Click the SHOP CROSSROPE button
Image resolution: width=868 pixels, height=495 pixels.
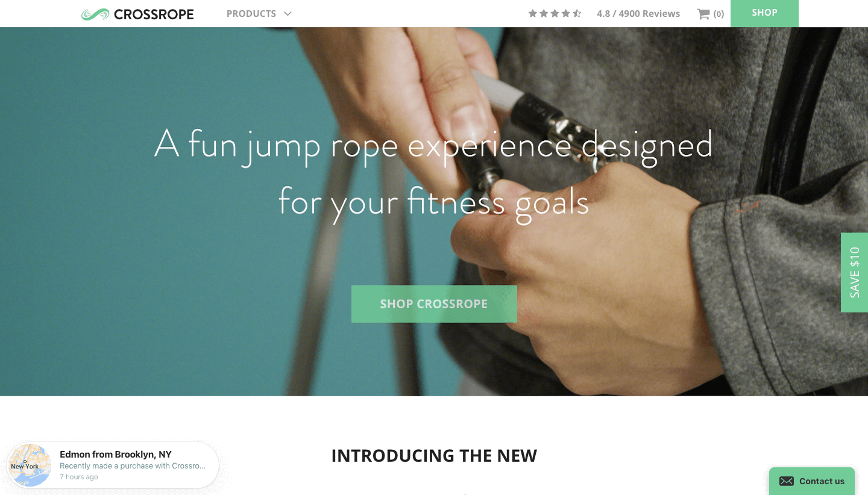434,304
